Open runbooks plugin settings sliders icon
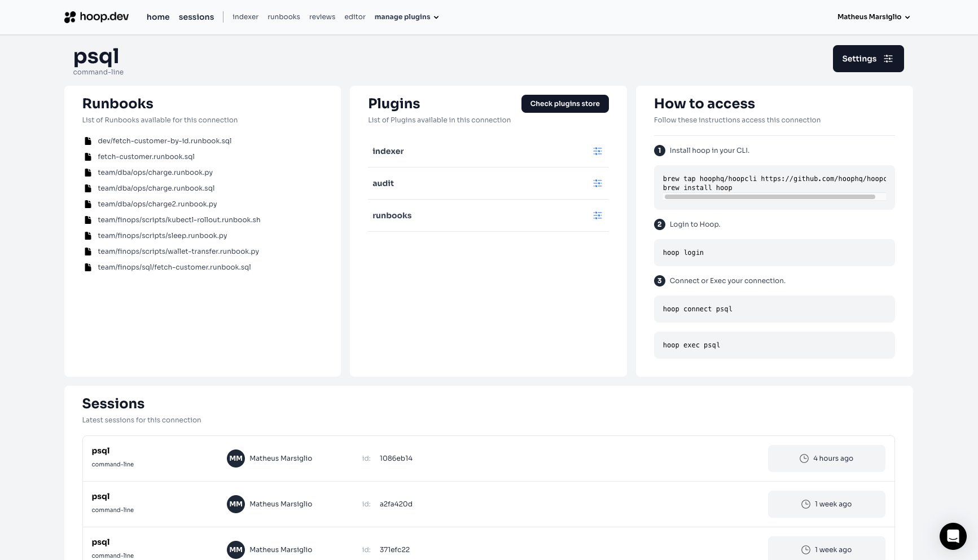Image resolution: width=978 pixels, height=560 pixels. click(x=597, y=215)
